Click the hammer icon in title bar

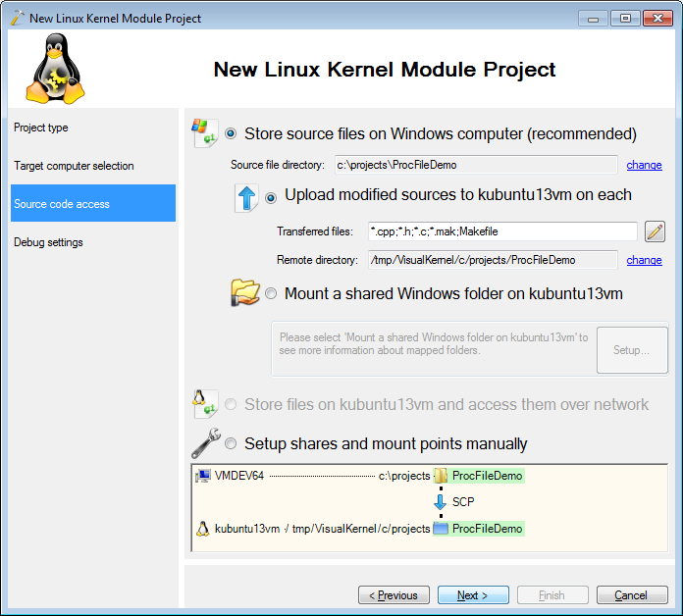pos(17,18)
